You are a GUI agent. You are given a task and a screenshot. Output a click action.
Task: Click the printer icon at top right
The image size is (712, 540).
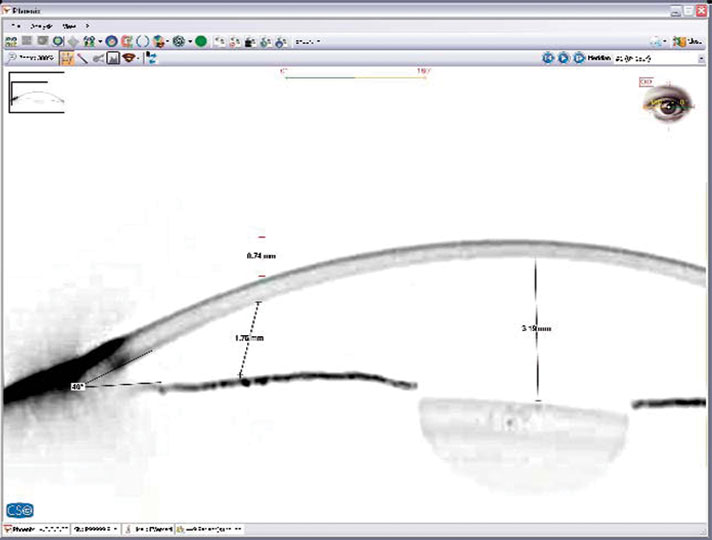tap(656, 42)
